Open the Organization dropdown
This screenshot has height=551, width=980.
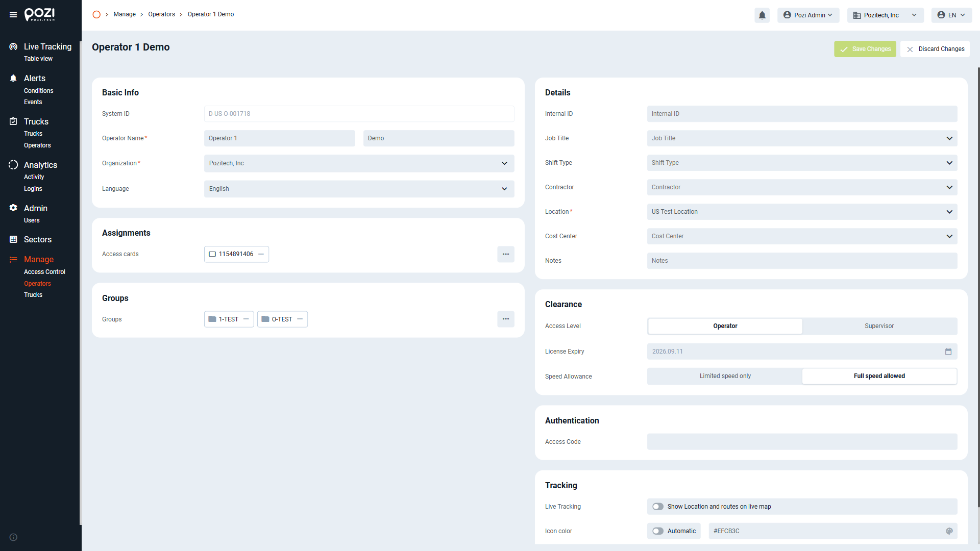pos(359,163)
